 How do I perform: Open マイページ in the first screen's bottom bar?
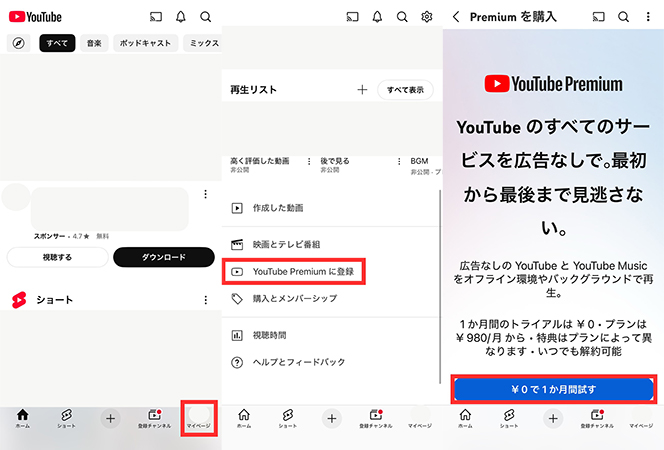(x=199, y=418)
